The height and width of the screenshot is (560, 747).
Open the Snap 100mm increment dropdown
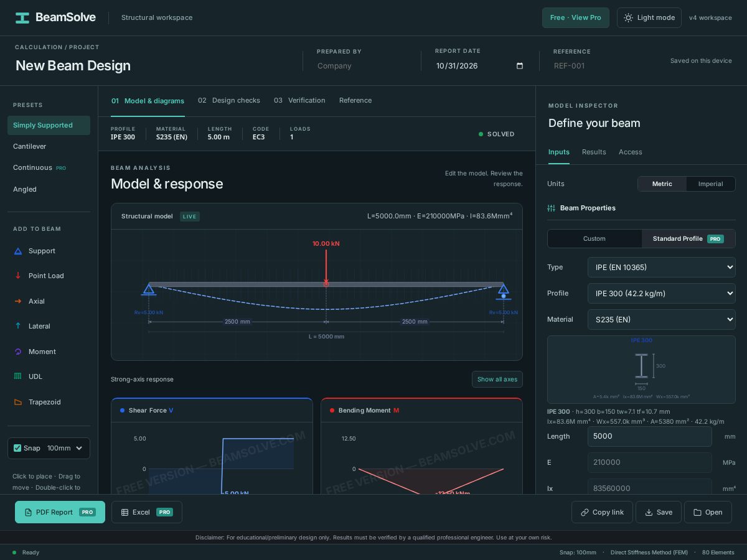65,448
